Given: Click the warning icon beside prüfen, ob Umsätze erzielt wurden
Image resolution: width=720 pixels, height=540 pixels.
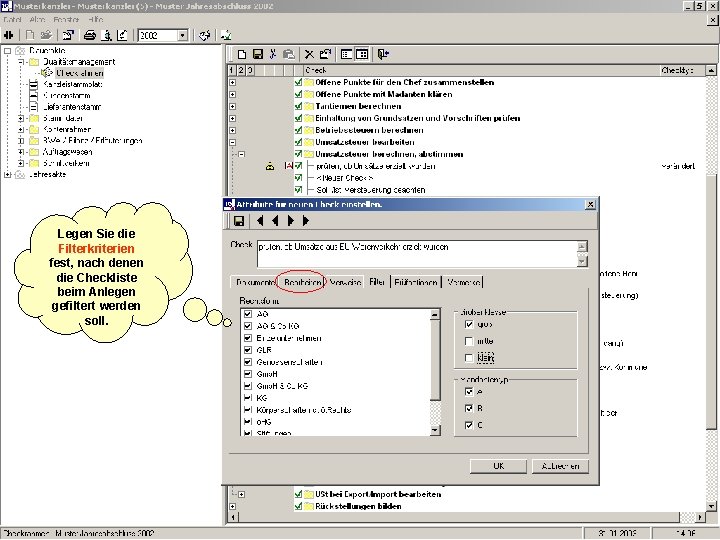Looking at the screenshot, I should [270, 166].
